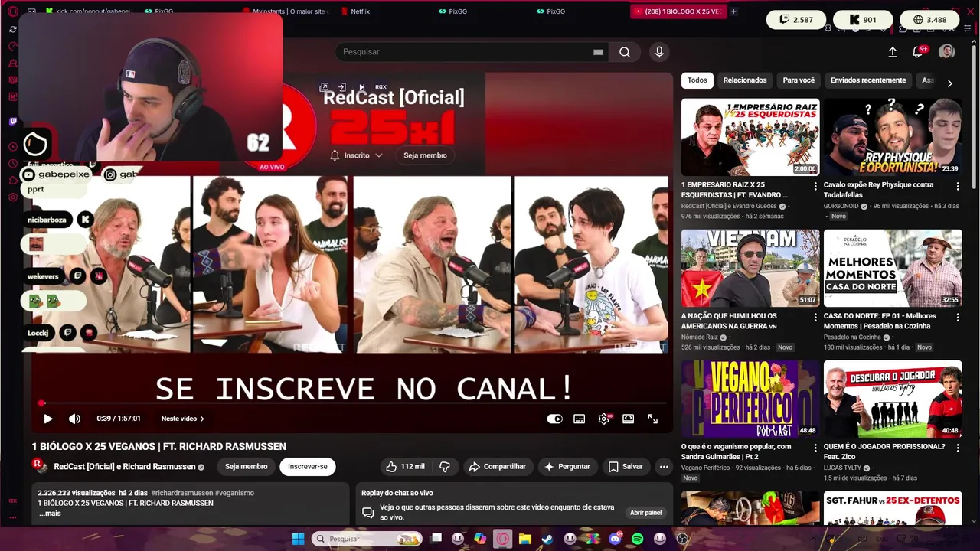980x551 pixels.
Task: Open OBS Studio from the taskbar
Action: tap(682, 539)
